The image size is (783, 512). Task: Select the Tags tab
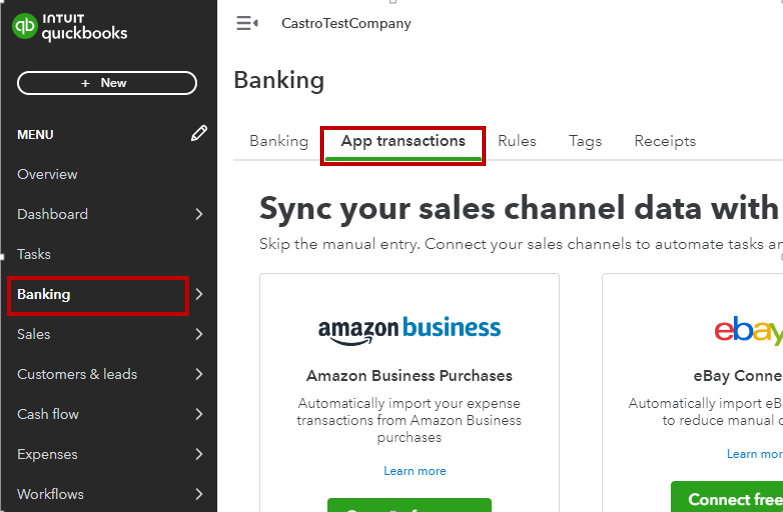[585, 141]
